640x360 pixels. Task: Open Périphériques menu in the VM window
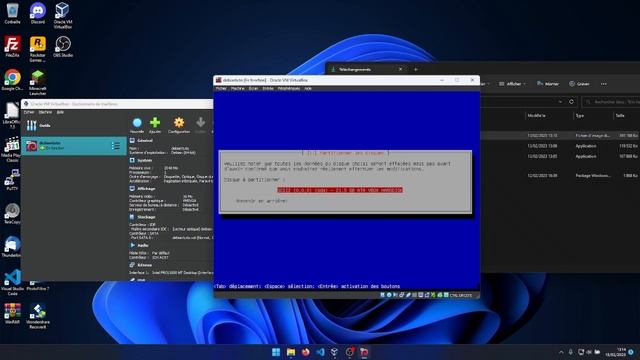point(289,88)
